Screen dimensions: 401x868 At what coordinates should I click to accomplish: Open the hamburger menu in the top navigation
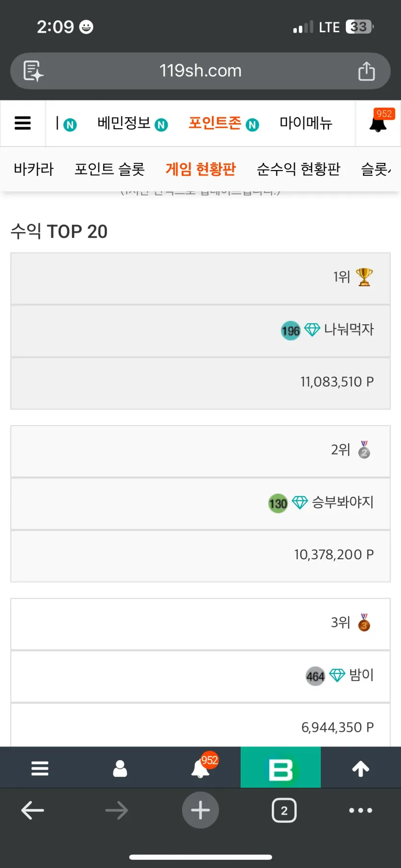pos(23,123)
